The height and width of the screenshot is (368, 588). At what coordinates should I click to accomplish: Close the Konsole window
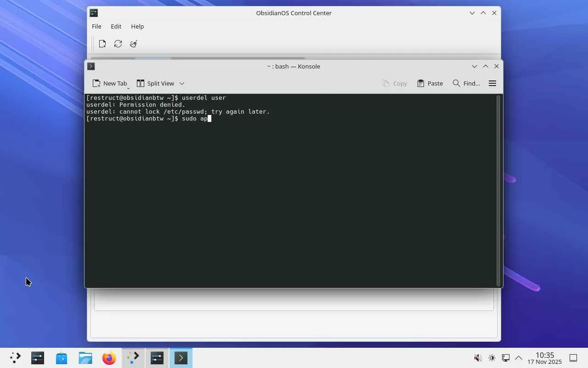point(497,66)
